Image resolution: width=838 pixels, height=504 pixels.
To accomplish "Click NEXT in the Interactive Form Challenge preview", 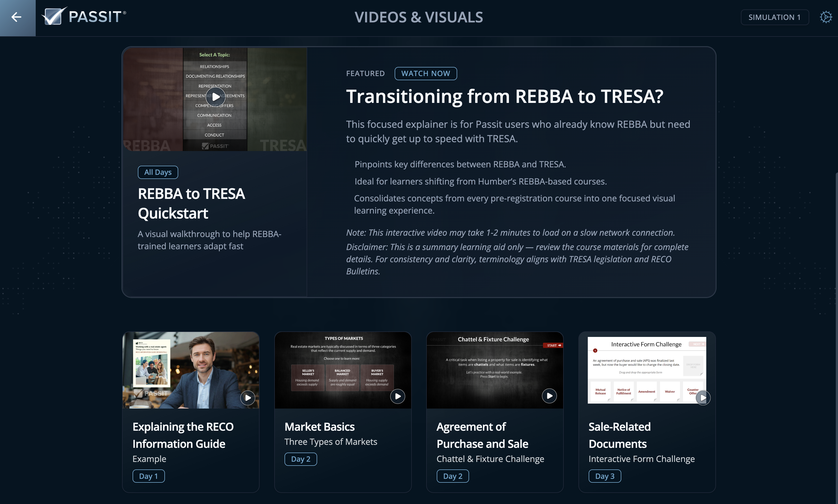I will (698, 344).
